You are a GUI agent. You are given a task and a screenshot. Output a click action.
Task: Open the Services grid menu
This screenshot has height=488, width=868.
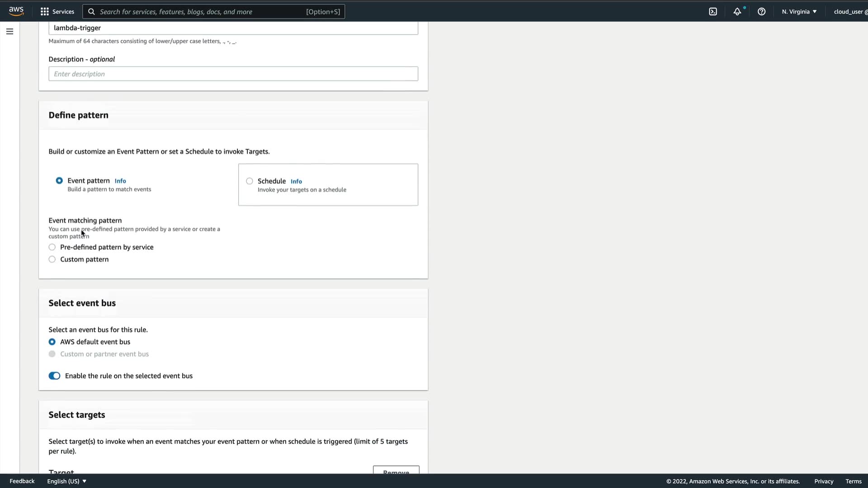[57, 12]
